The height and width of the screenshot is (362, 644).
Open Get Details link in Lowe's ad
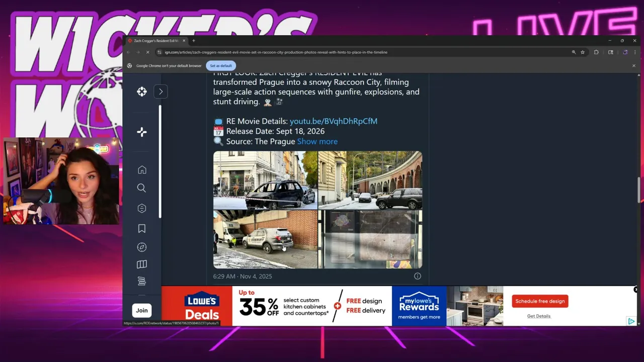539,316
